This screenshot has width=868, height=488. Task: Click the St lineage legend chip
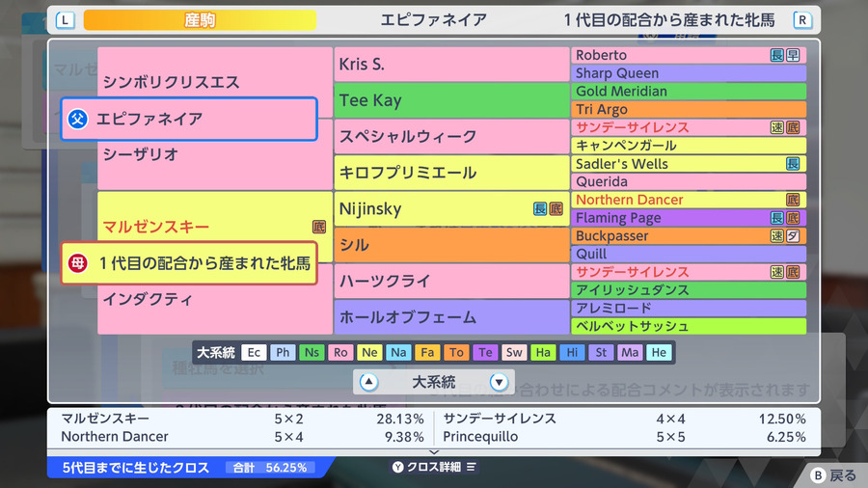(x=601, y=352)
